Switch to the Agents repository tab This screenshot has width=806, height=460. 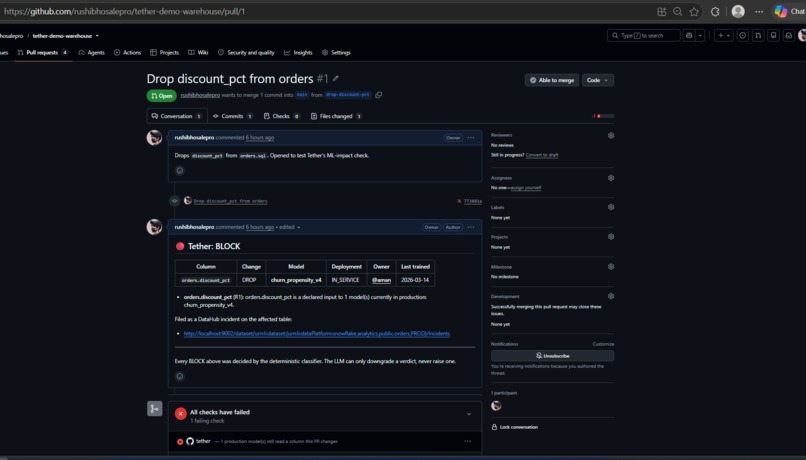(91, 52)
